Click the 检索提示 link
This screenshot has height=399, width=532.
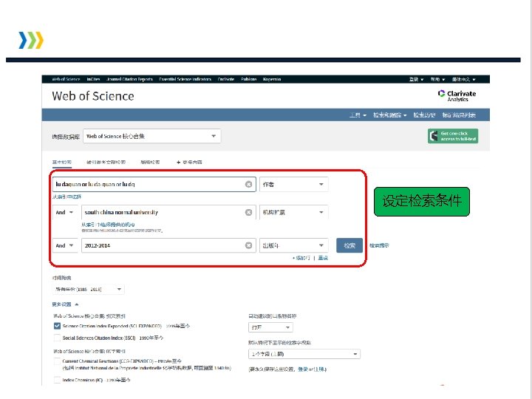tap(379, 245)
